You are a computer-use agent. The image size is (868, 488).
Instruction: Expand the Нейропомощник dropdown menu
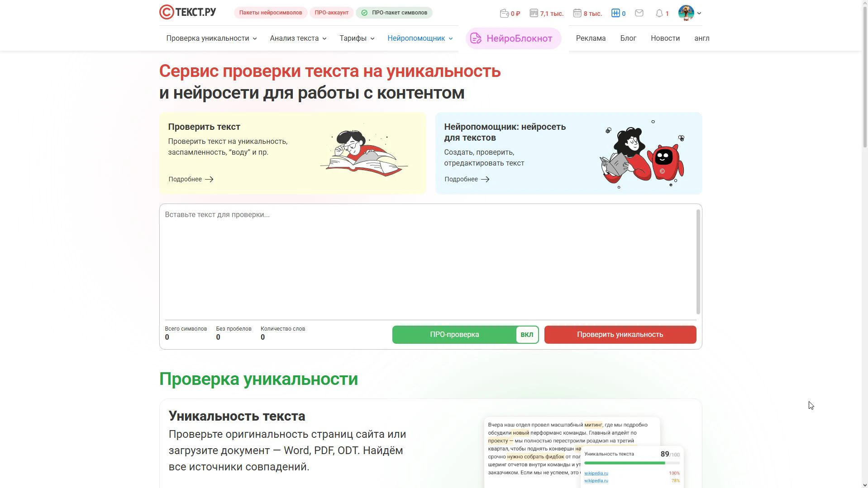[x=420, y=38]
